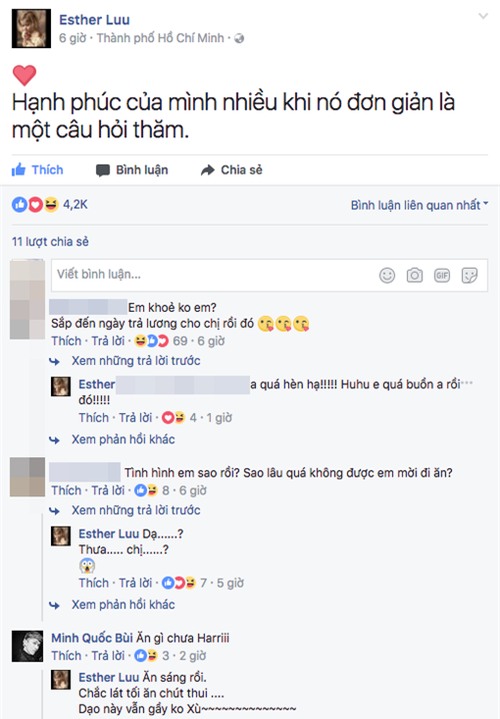The width and height of the screenshot is (500, 719).
Task: Click Thích on the Em khoẻ ko em comment
Action: (66, 341)
